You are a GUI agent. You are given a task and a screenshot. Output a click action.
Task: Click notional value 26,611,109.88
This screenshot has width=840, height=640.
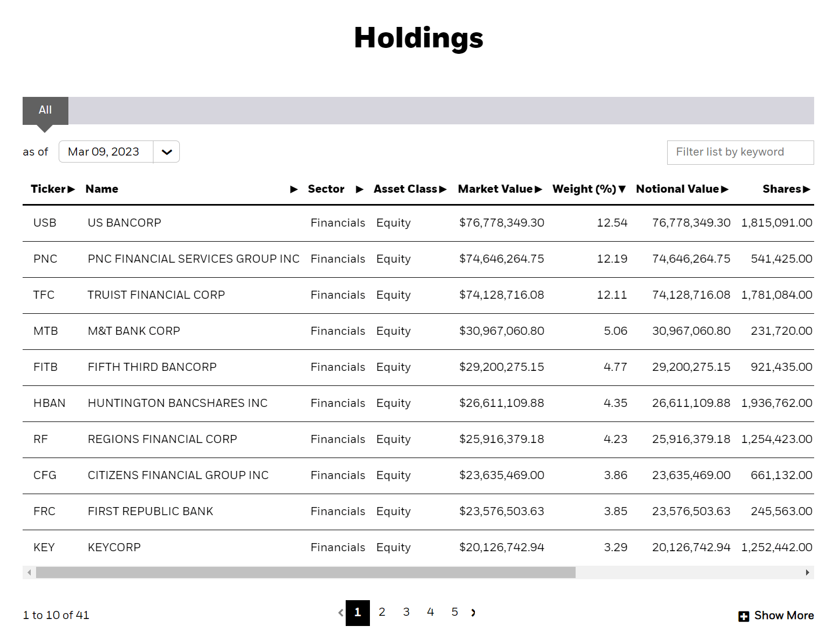pyautogui.click(x=691, y=403)
